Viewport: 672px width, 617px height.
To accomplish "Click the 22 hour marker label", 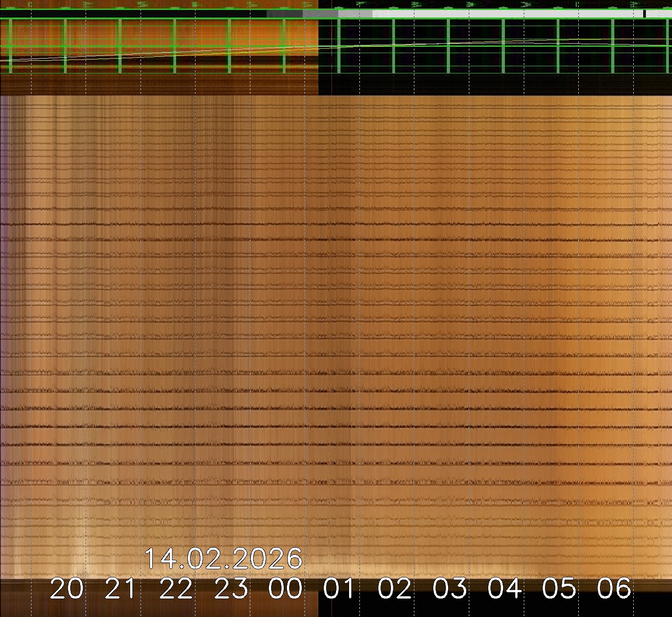I will coord(176,589).
